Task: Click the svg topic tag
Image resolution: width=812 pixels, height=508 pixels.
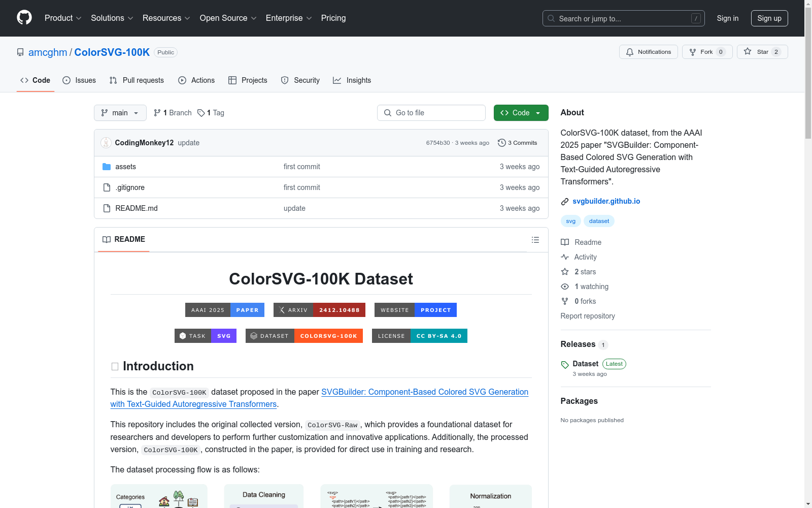Action: [x=571, y=221]
